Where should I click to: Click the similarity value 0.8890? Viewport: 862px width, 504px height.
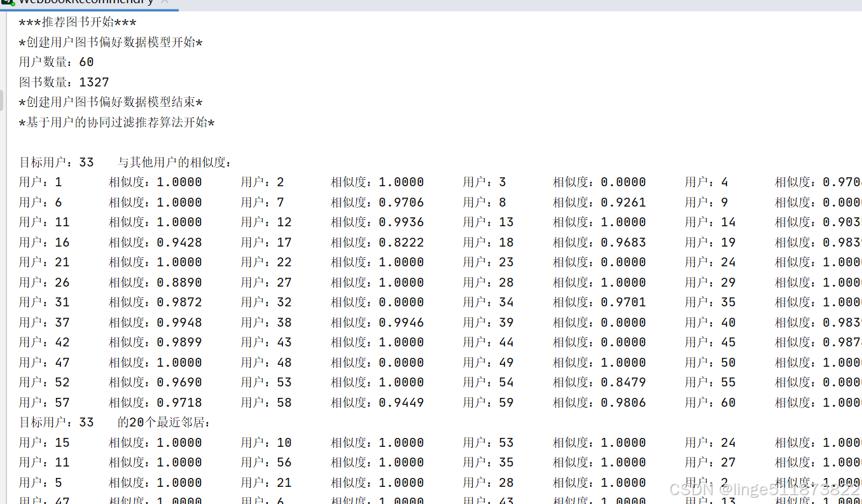(x=179, y=283)
